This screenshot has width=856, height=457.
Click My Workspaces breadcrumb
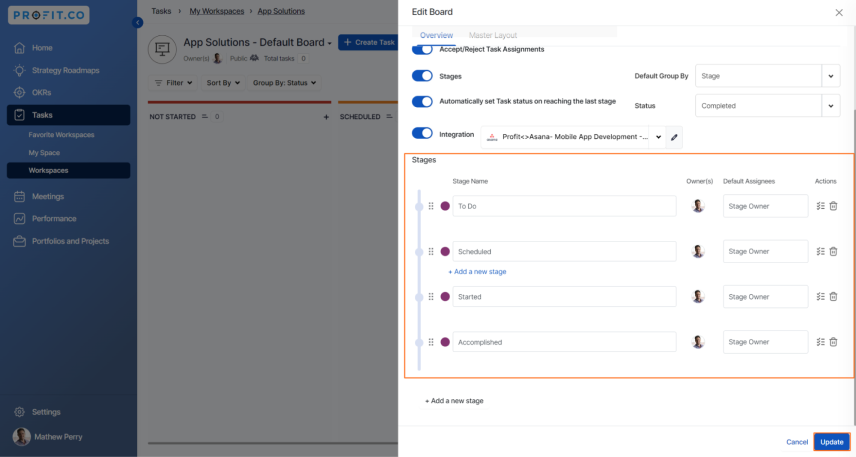point(217,11)
